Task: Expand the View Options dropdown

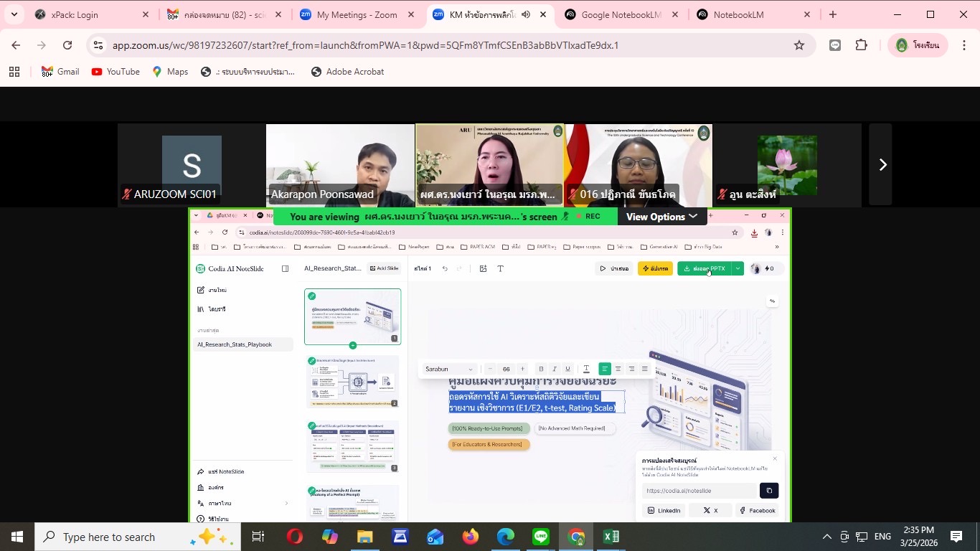Action: click(x=661, y=217)
